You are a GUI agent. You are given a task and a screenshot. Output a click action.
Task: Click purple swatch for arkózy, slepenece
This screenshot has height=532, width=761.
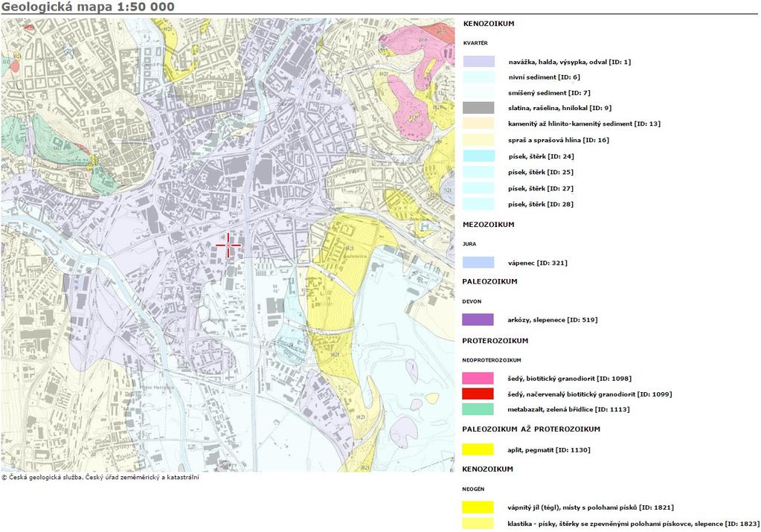478,319
